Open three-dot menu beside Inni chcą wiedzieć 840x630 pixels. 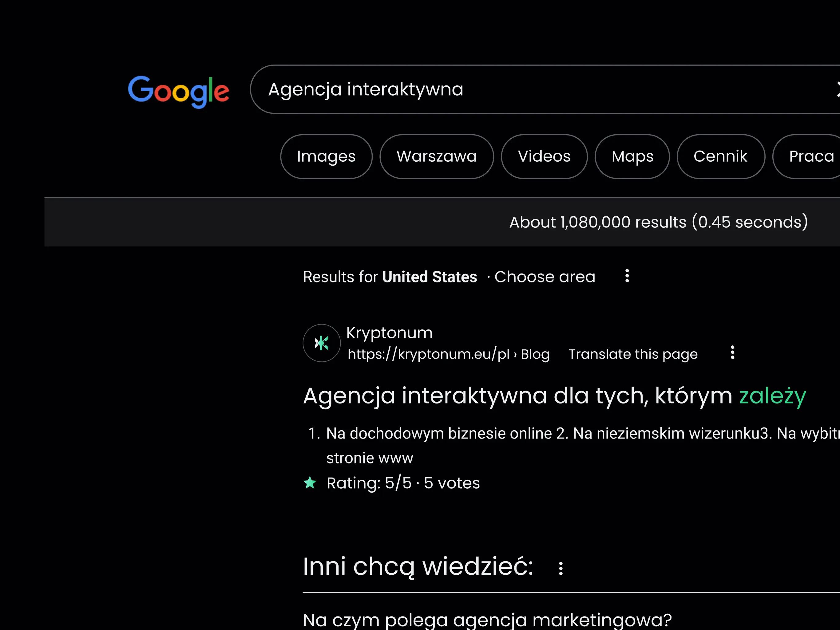[561, 568]
